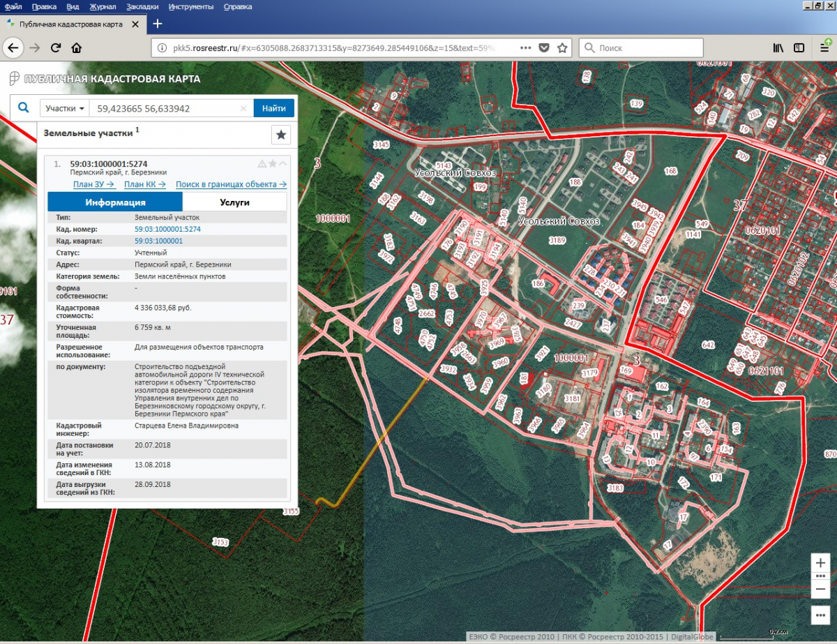Zoom in the map with plus button

tap(820, 562)
